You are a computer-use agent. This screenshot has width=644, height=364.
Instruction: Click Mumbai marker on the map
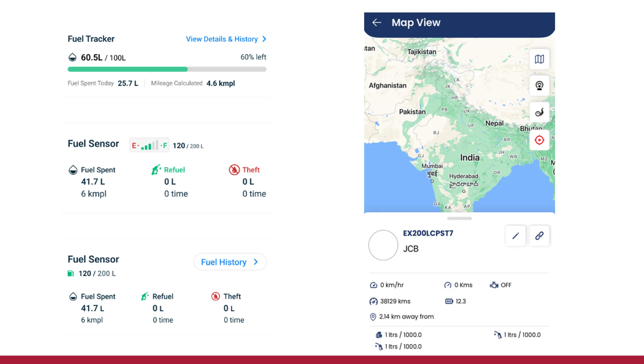pos(432,181)
